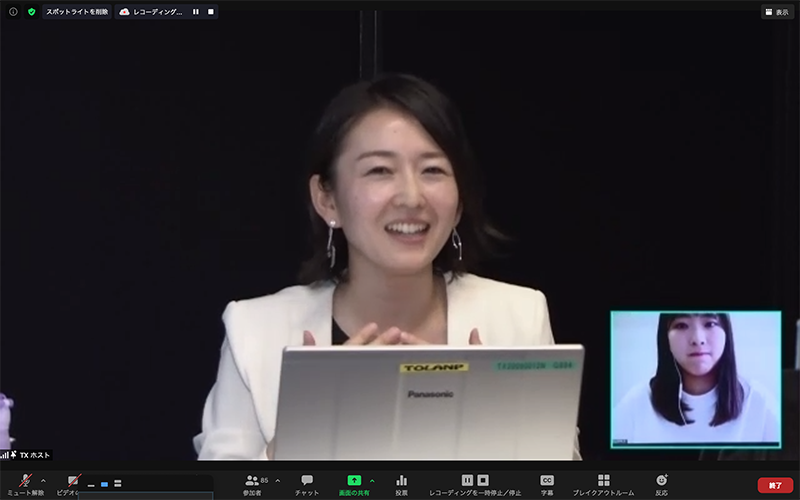Viewport: 800px width, 500px height.
Task: Open Reactions (反応) menu
Action: (x=661, y=485)
